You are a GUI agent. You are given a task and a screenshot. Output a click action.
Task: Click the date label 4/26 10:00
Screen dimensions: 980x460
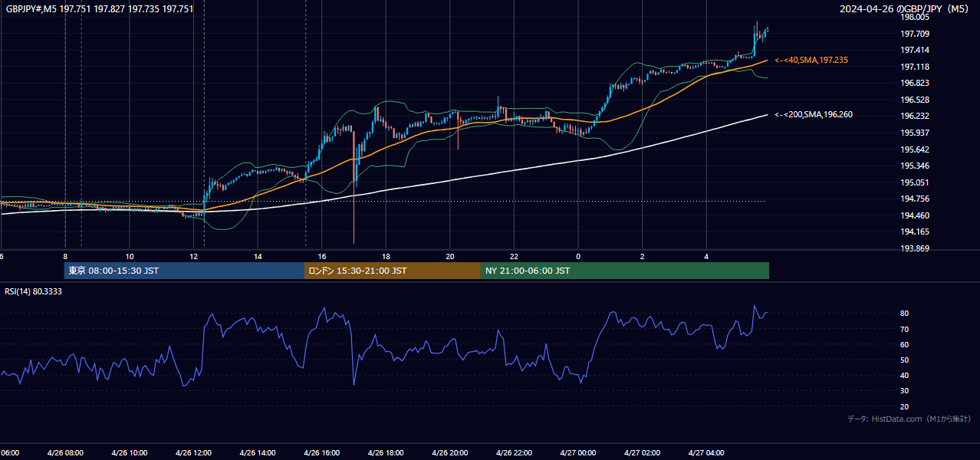(x=130, y=453)
